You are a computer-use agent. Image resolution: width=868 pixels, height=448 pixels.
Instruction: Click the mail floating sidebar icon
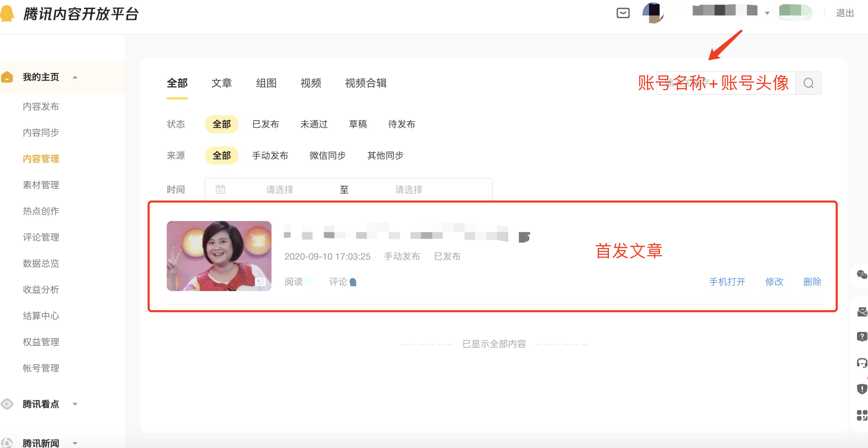(x=862, y=312)
